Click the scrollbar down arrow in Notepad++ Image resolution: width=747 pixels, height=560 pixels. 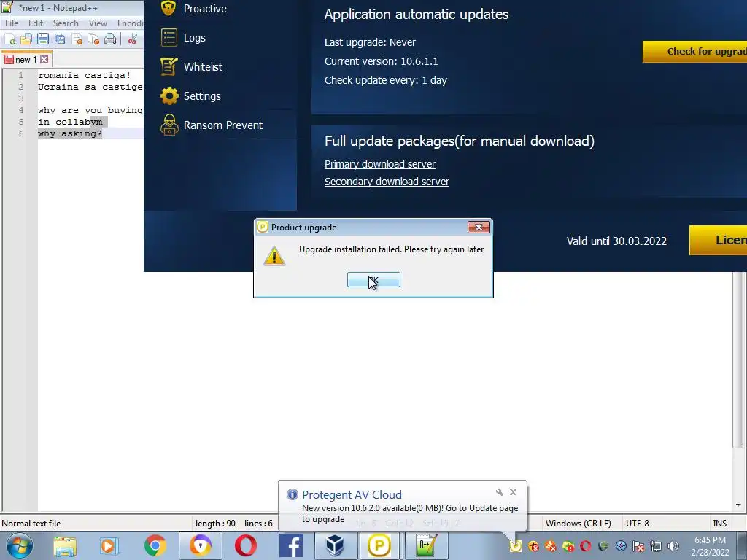pos(738,505)
